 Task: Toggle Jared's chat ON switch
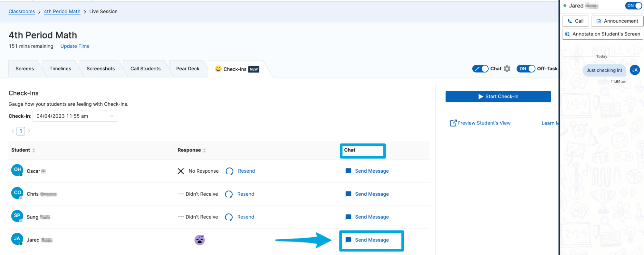click(633, 6)
